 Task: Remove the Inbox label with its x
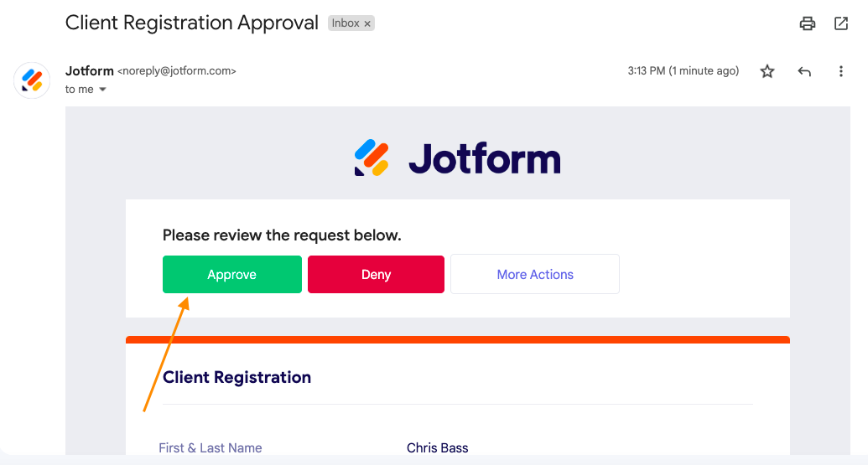point(367,24)
